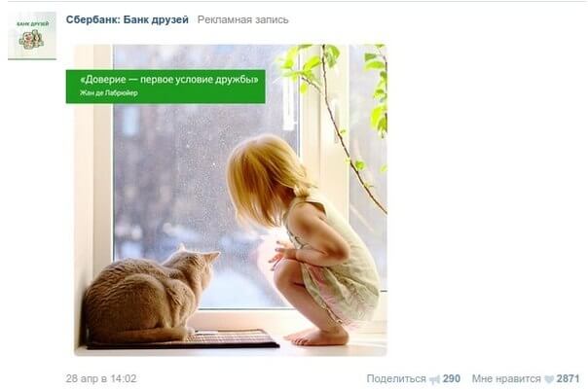
Task: Click the share count 290
Action: point(452,378)
